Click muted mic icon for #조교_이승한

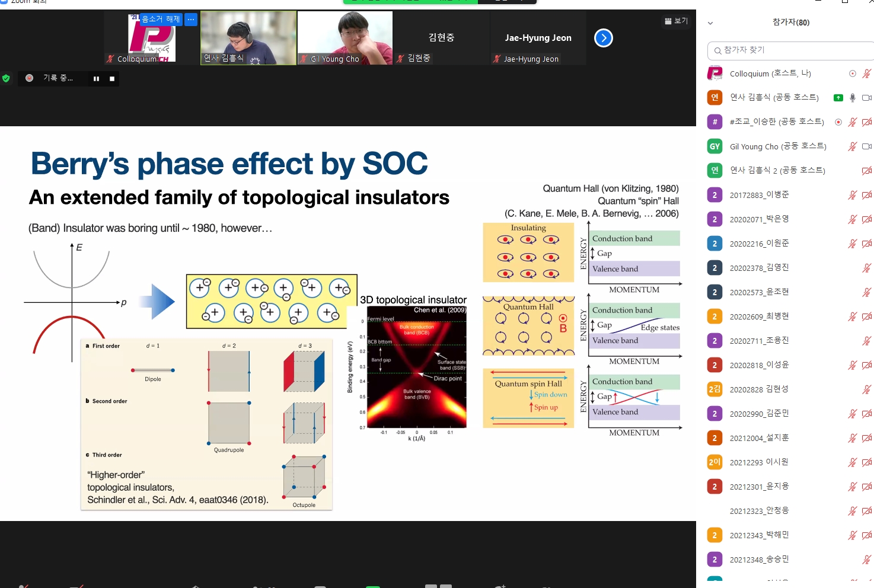(853, 122)
